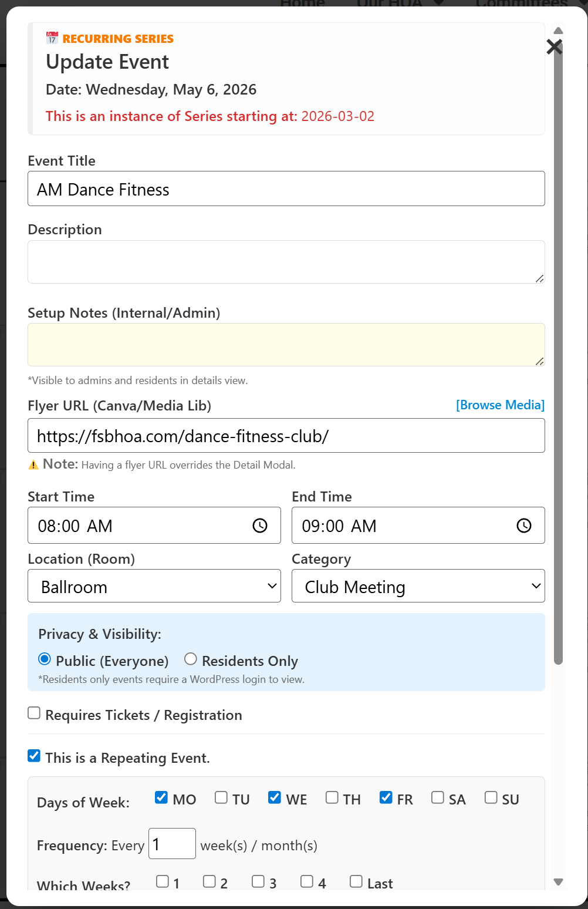The image size is (588, 909).
Task: Check week 3 in Which Weeks
Action: click(258, 881)
